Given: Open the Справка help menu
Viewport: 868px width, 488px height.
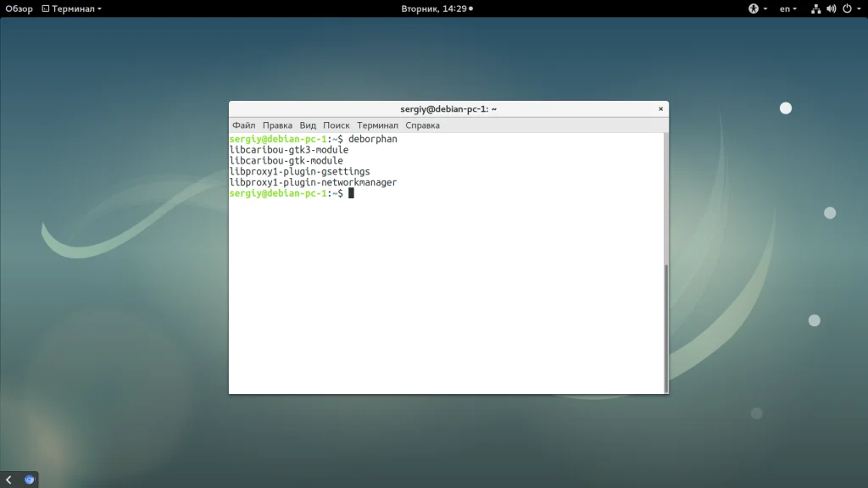Looking at the screenshot, I should click(x=422, y=125).
